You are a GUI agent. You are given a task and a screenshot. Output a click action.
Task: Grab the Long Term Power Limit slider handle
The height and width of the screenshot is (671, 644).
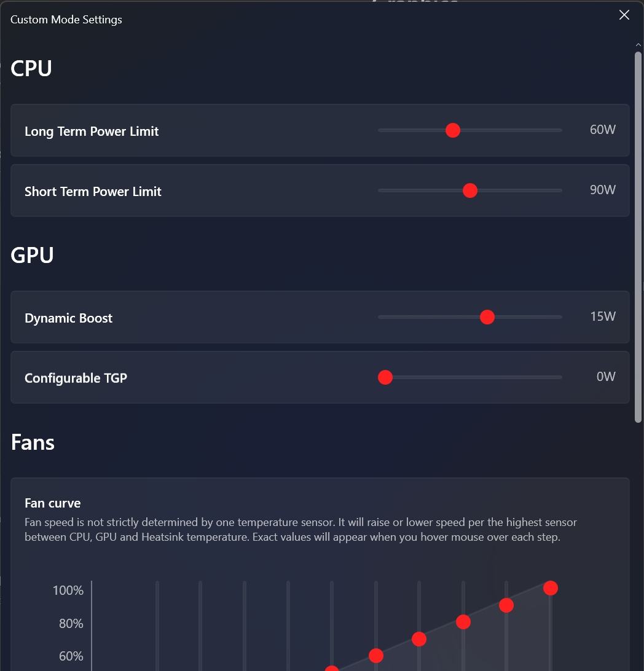(453, 130)
